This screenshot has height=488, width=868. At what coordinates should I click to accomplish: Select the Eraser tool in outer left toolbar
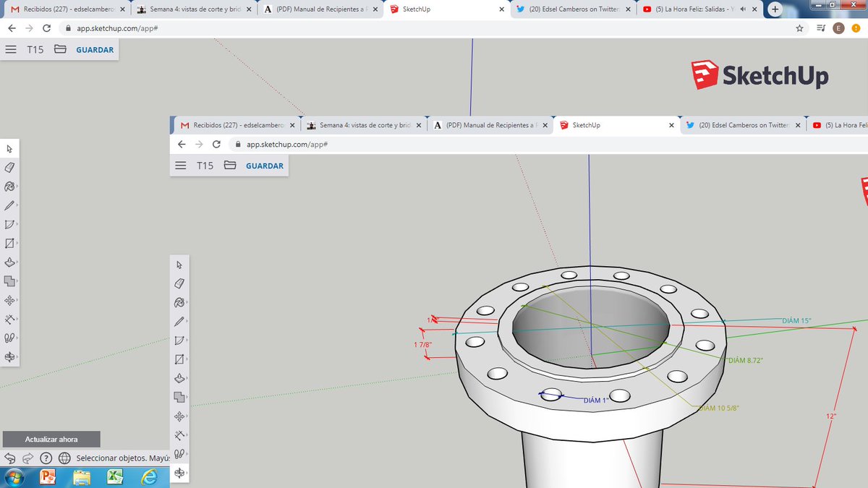click(9, 167)
